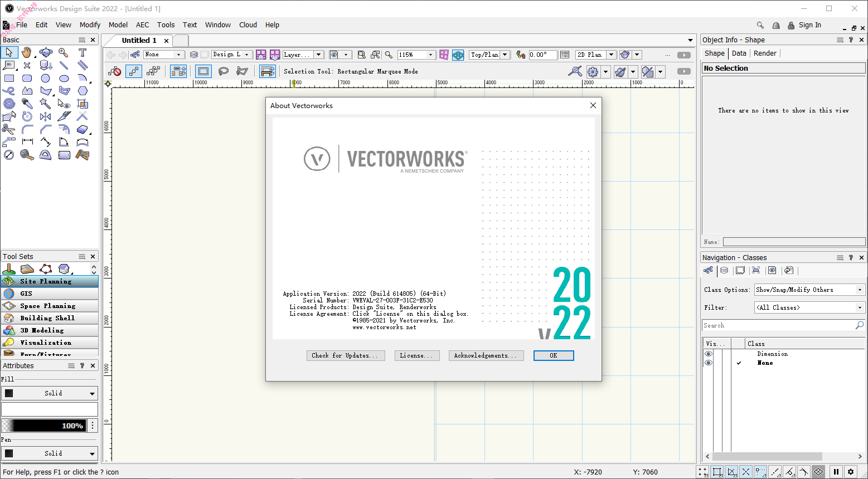Switch to the Data tab in Object Info

[739, 53]
